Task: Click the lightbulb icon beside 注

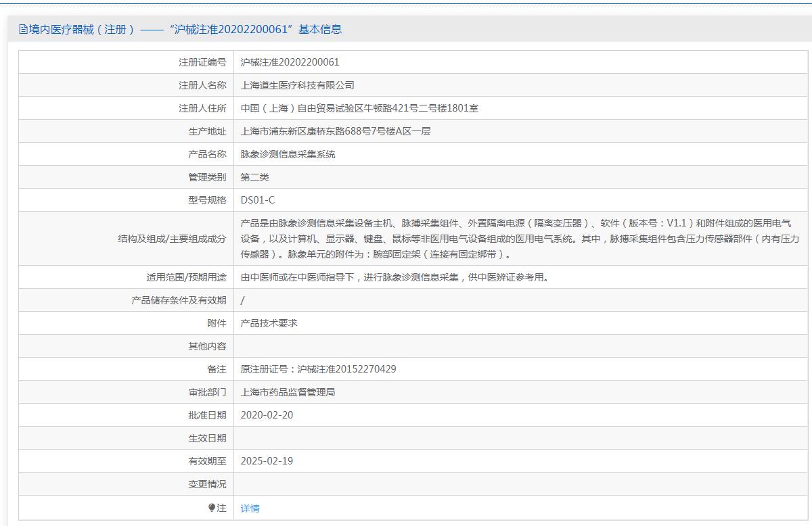Action: pyautogui.click(x=212, y=508)
